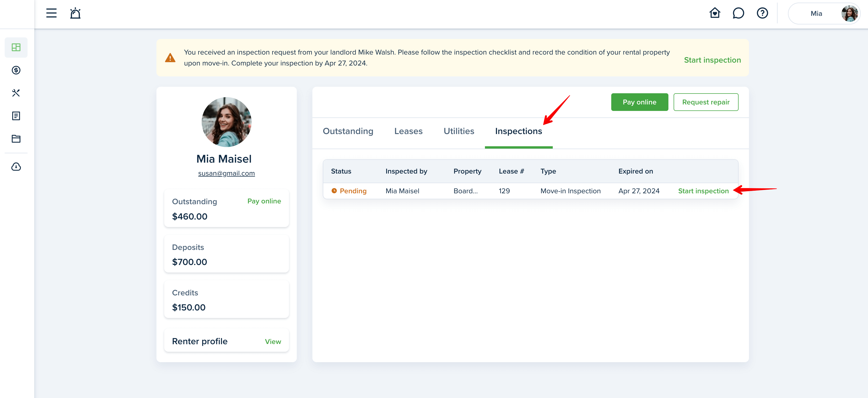Viewport: 868px width, 398px height.
Task: Click Start inspection in the yellow banner
Action: (712, 60)
